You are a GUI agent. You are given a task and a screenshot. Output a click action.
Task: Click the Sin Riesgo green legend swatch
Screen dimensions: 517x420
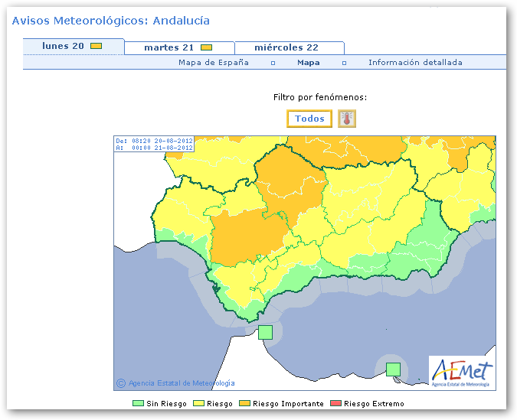coord(138,403)
